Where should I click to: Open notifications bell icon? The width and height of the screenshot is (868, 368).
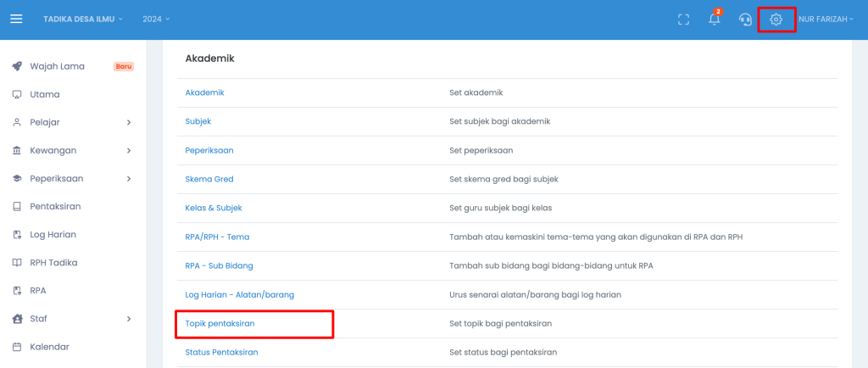715,20
